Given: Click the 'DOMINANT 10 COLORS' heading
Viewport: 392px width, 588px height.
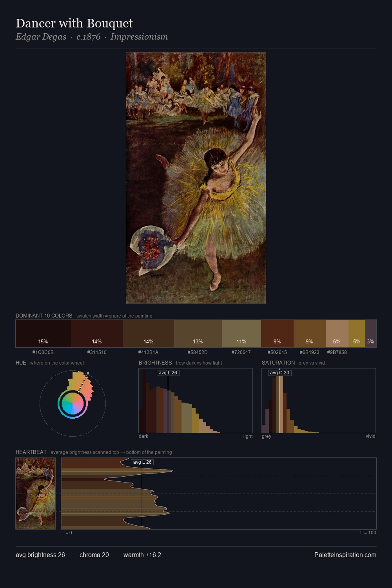Looking at the screenshot, I should point(44,316).
